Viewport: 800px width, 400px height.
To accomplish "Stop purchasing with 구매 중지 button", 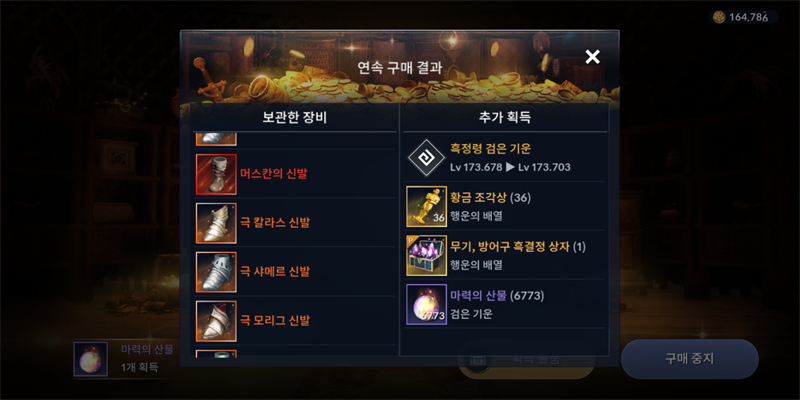I will [690, 359].
